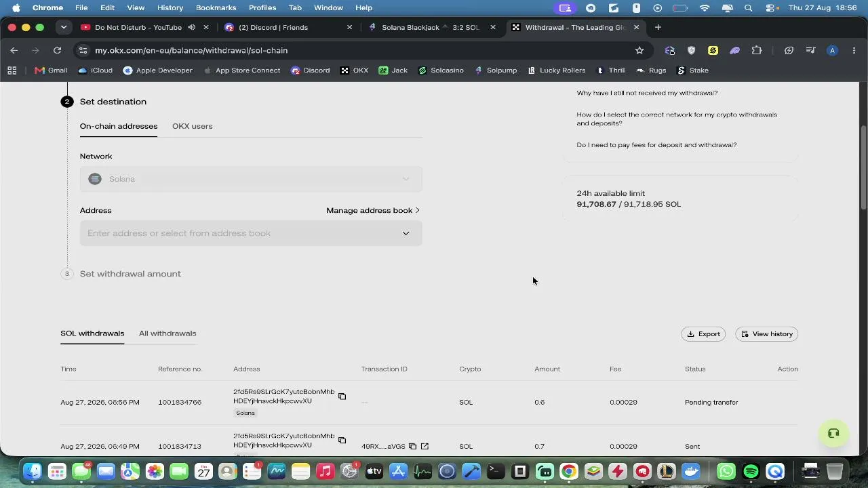The image size is (868, 488).
Task: Open a new browser tab
Action: tap(658, 27)
